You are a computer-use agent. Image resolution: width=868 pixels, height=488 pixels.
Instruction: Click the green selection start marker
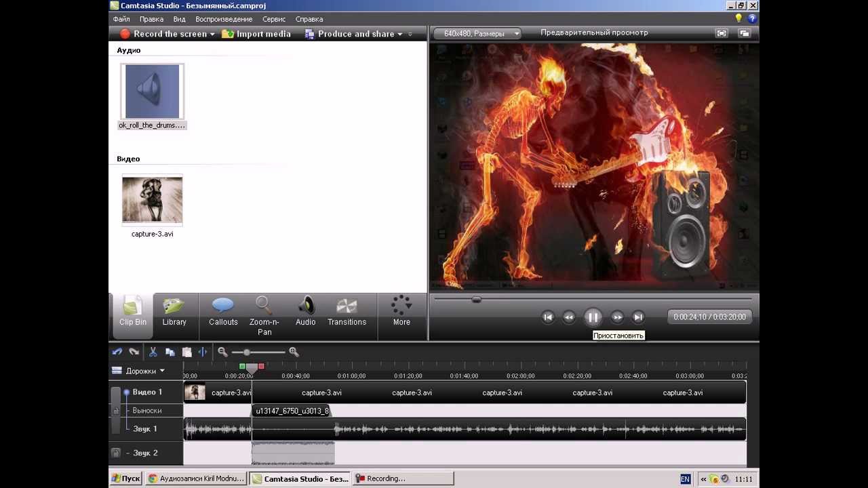242,366
